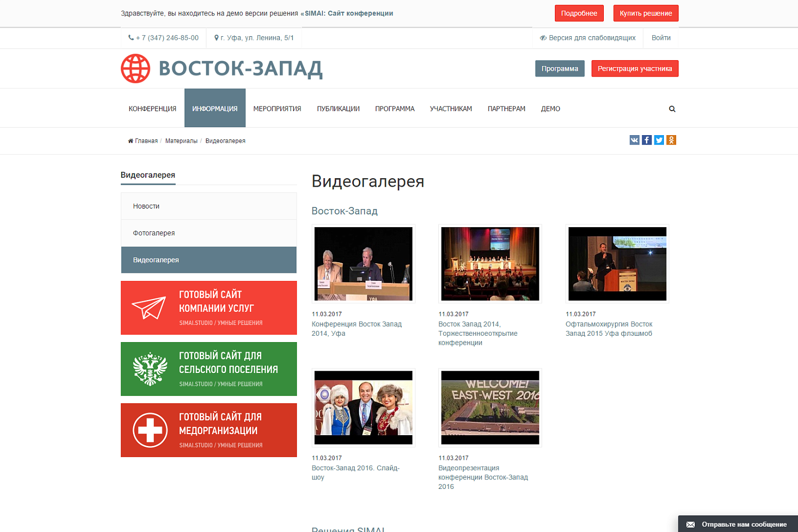Share page via Facebook icon
This screenshot has width=798, height=532.
click(646, 140)
